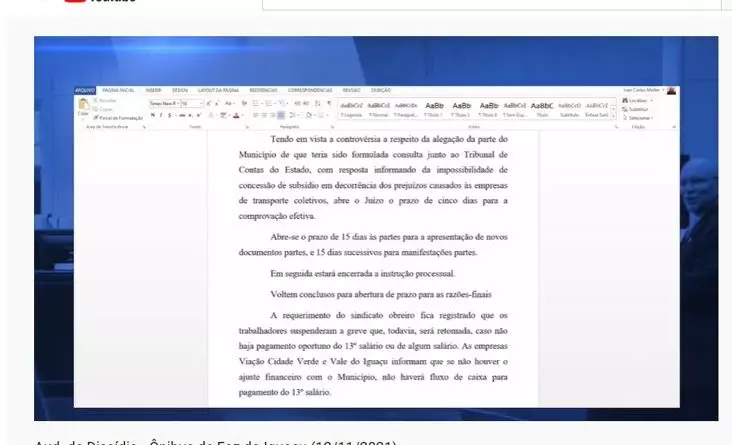Toggle show paragraph marks button
This screenshot has width=732, height=445.
pyautogui.click(x=328, y=103)
